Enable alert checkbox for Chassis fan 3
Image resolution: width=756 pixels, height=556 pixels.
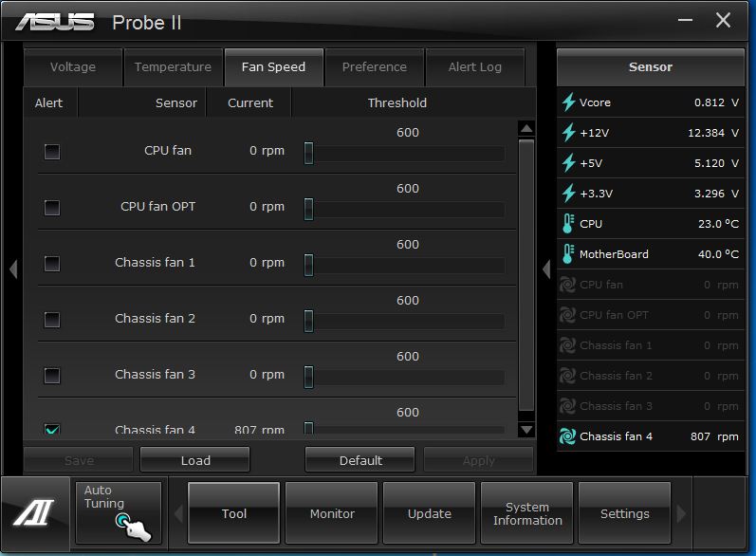[52, 375]
